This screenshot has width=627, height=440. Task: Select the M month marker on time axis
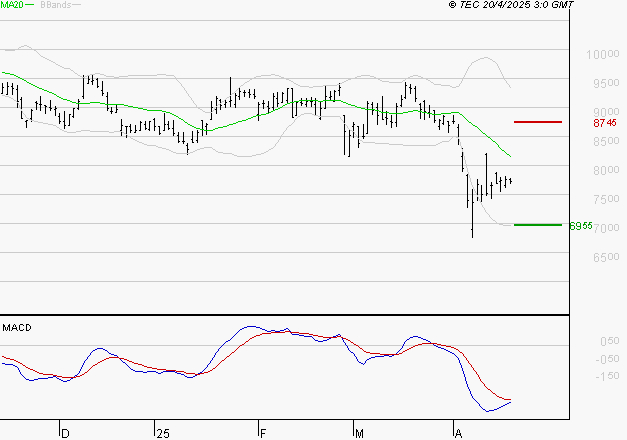tap(359, 433)
